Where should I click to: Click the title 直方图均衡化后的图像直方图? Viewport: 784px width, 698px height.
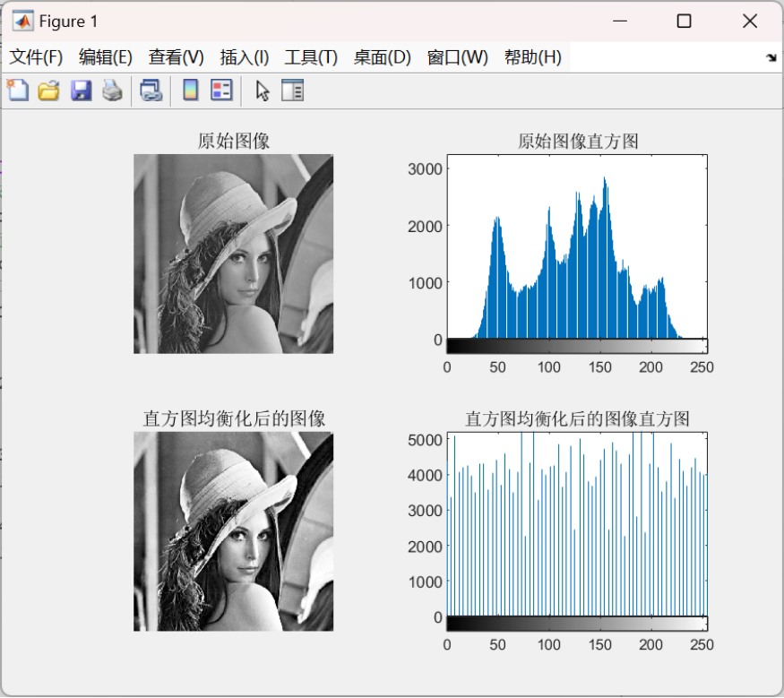click(578, 418)
